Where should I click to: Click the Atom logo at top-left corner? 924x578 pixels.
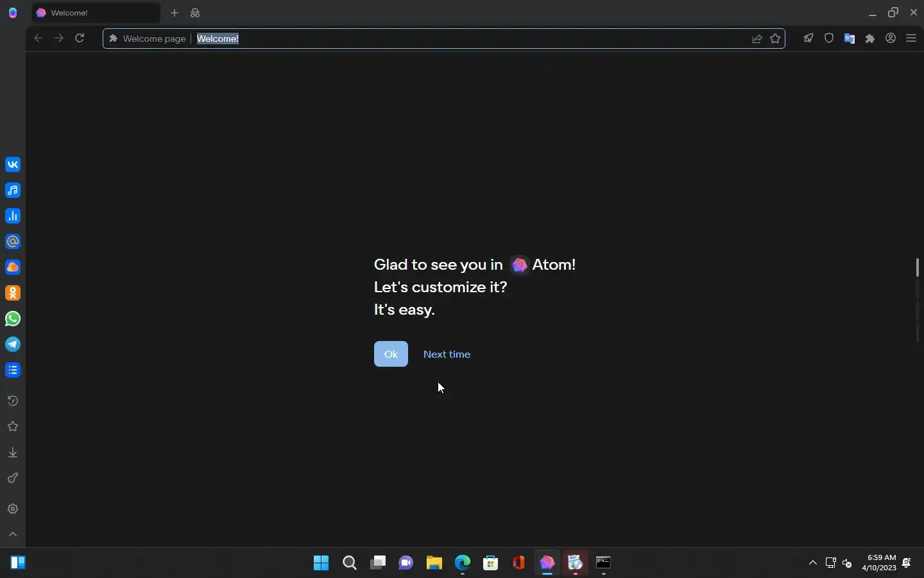coord(13,13)
